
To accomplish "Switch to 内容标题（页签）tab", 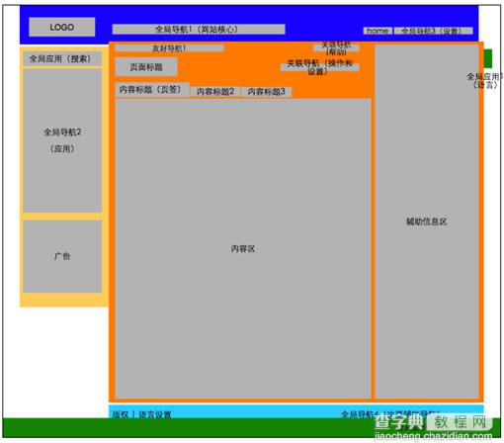I will [152, 89].
